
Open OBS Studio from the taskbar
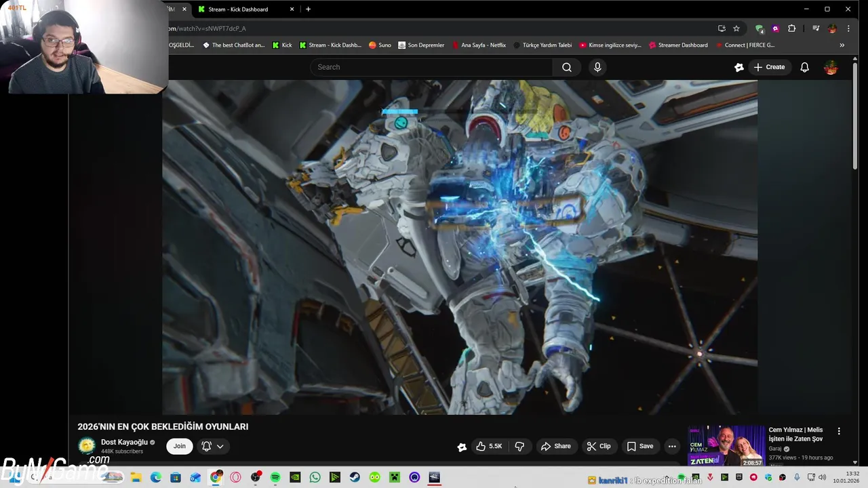256,477
